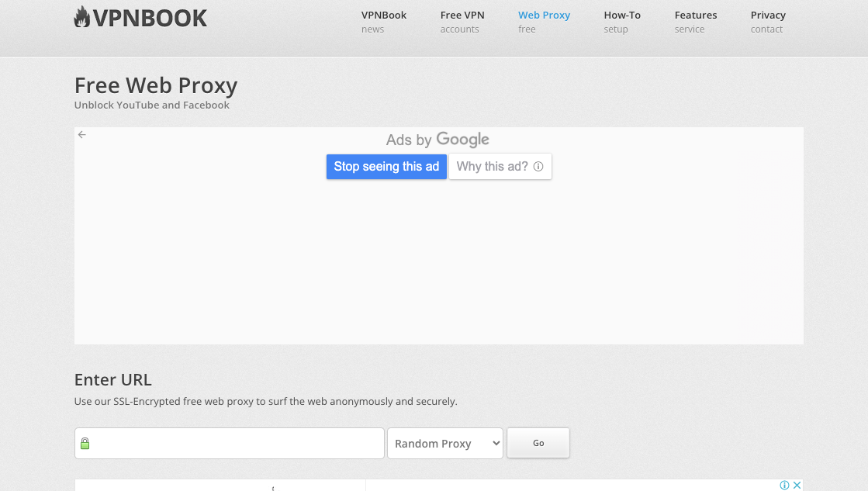Go to the Free VPN accounts page

coord(462,22)
